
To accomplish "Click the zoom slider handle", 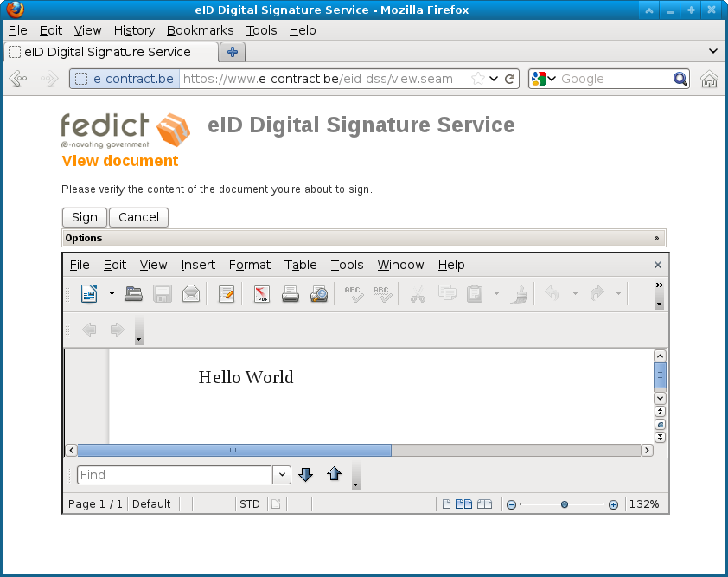I will (x=565, y=504).
